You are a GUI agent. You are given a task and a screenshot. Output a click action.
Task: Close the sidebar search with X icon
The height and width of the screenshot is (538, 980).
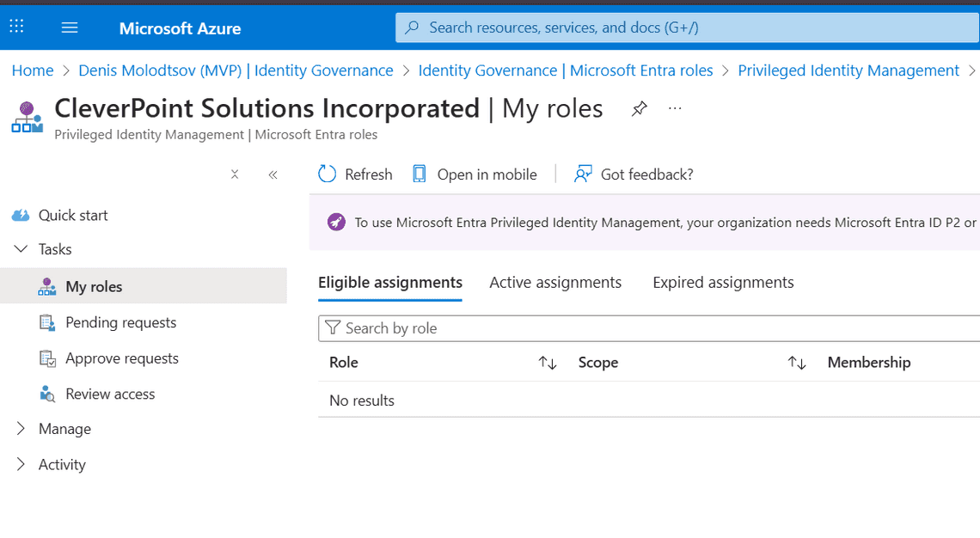point(235,174)
